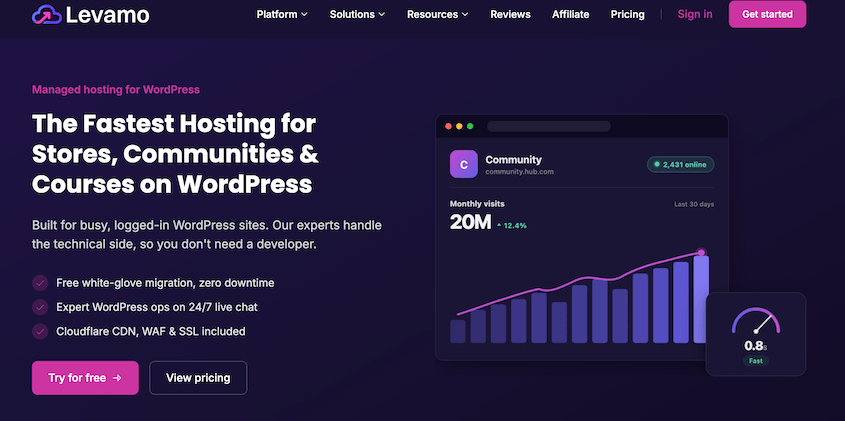Image resolution: width=845 pixels, height=421 pixels.
Task: Open the Platform dropdown menu
Action: tap(282, 15)
